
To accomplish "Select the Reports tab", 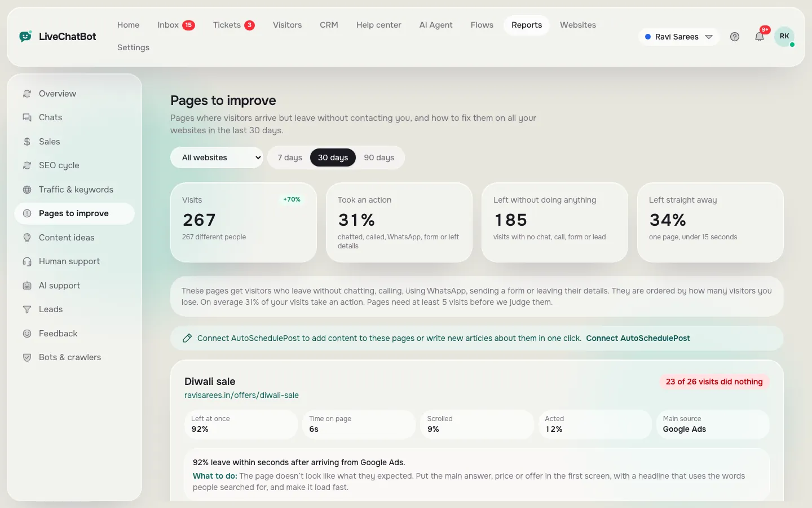I will click(x=527, y=25).
